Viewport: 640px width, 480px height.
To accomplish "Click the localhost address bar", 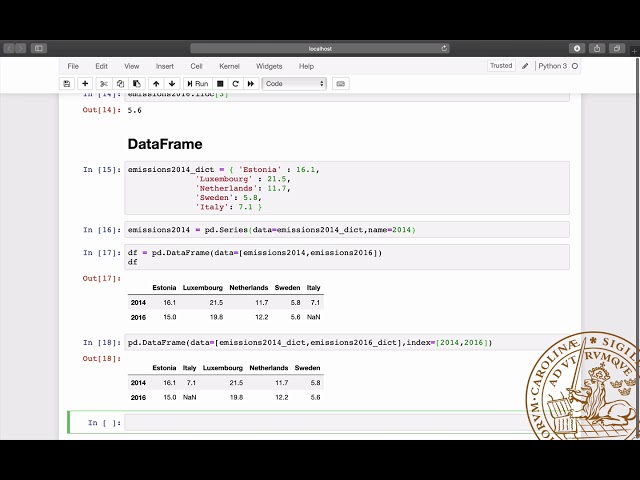I will [320, 49].
